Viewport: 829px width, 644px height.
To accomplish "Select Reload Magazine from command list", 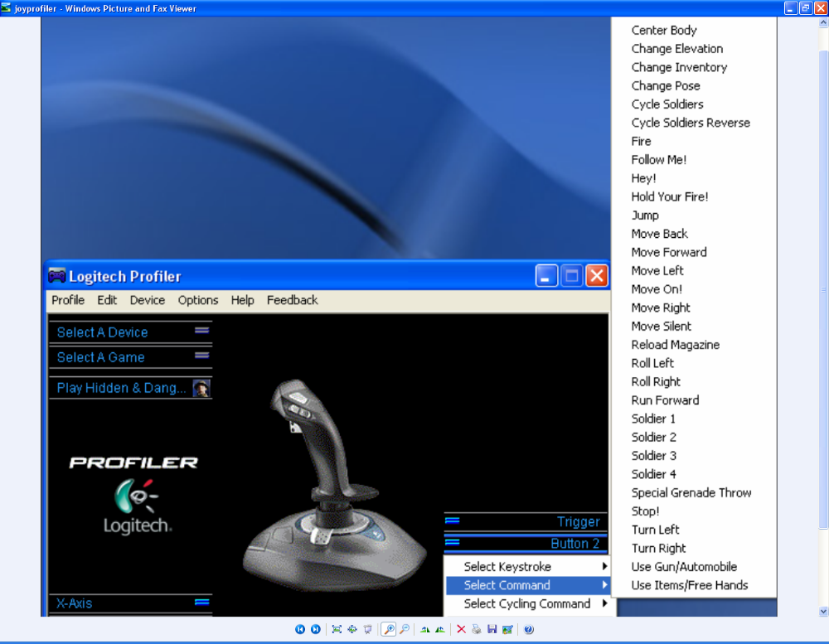I will 694,345.
